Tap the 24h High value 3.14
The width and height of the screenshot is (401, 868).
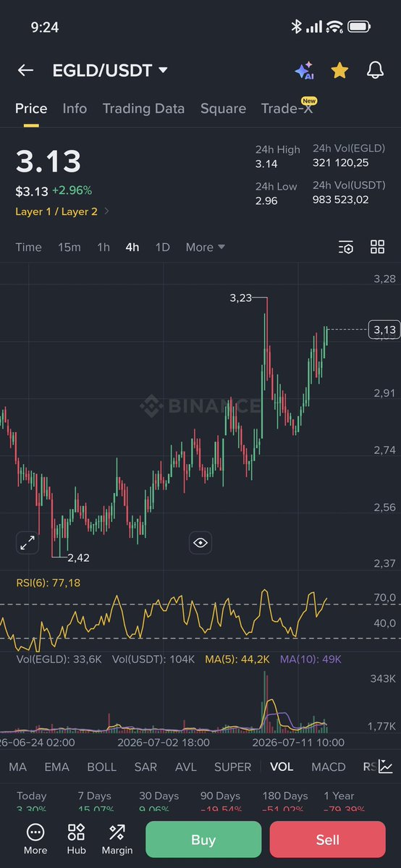click(x=266, y=164)
